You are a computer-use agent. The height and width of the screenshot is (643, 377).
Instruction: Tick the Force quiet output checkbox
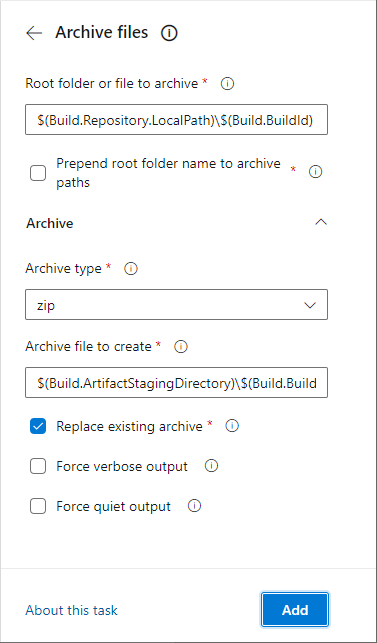pos(38,506)
